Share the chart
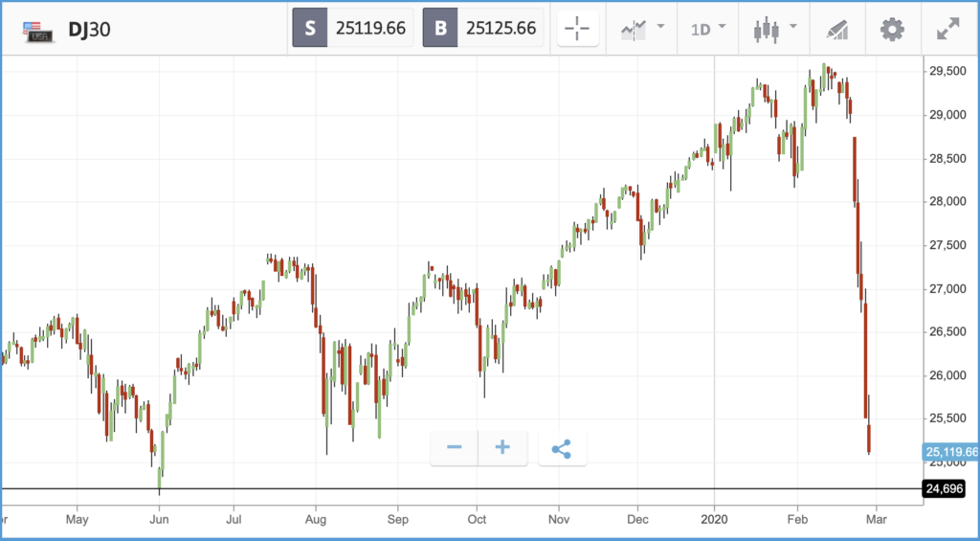This screenshot has height=541, width=980. coord(562,448)
